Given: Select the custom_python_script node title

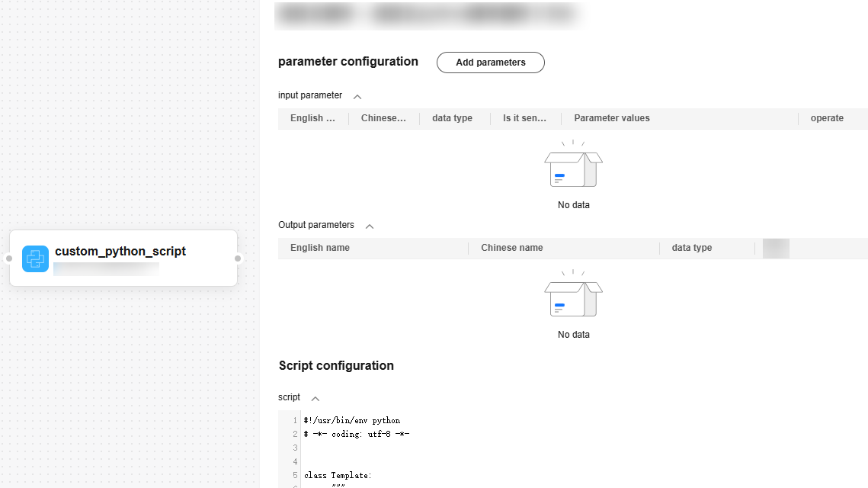Looking at the screenshot, I should [120, 251].
